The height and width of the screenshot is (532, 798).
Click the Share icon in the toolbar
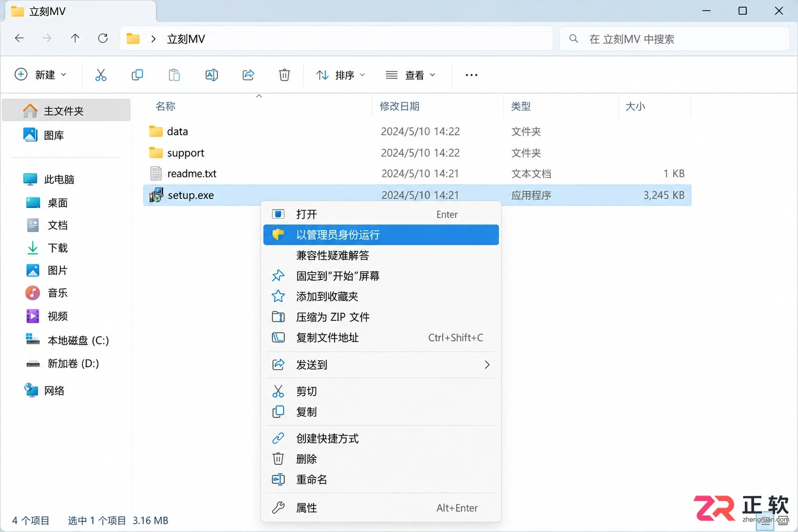click(x=248, y=75)
